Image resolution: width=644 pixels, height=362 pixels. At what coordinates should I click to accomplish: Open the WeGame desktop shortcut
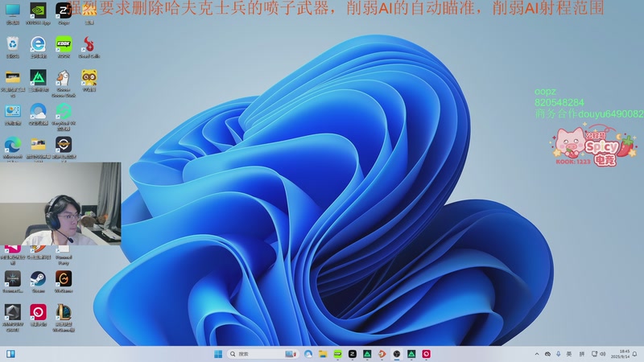64,281
